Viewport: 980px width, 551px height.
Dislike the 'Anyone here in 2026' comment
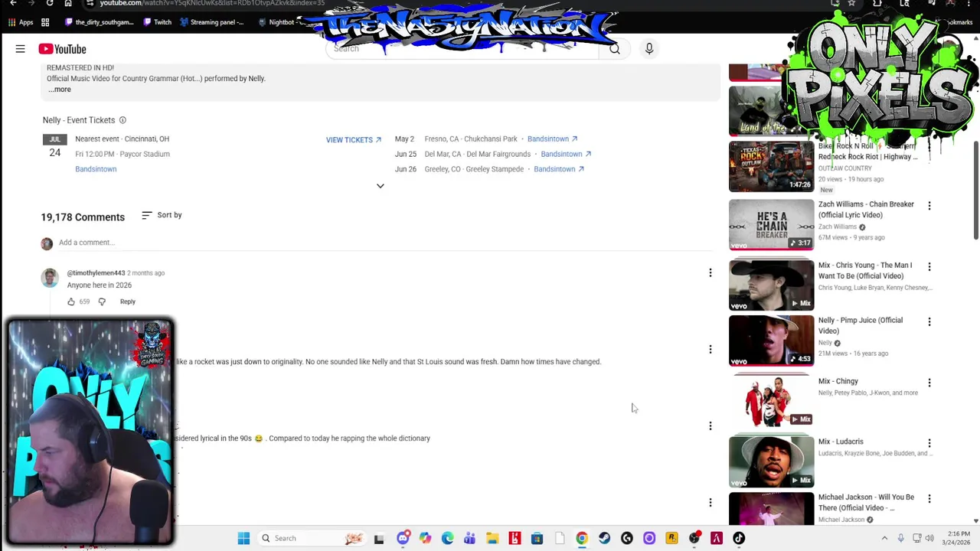pyautogui.click(x=102, y=302)
